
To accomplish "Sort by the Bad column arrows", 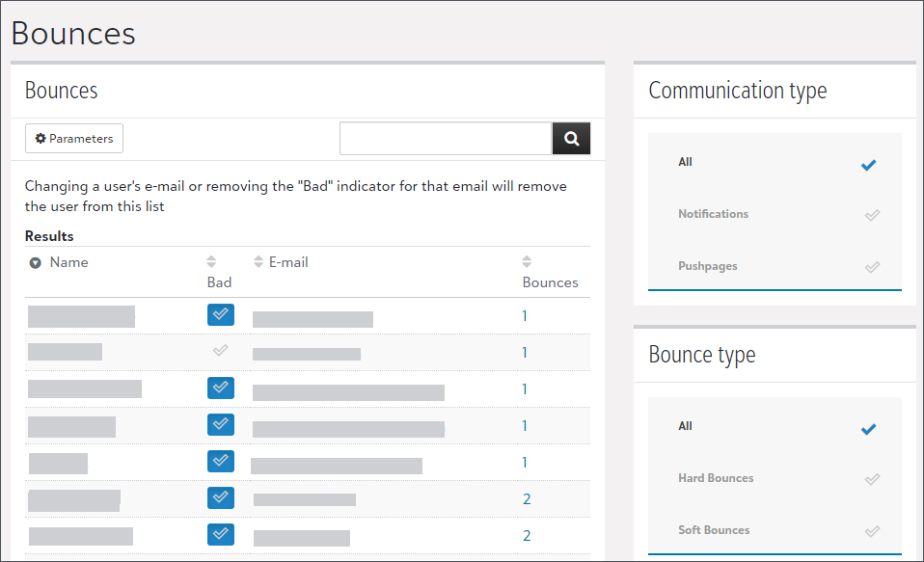I will tap(211, 261).
